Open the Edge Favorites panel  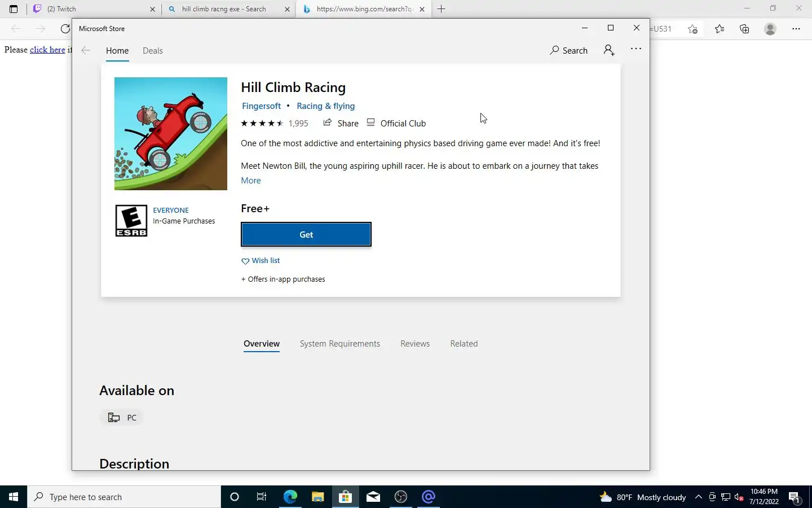click(x=720, y=29)
